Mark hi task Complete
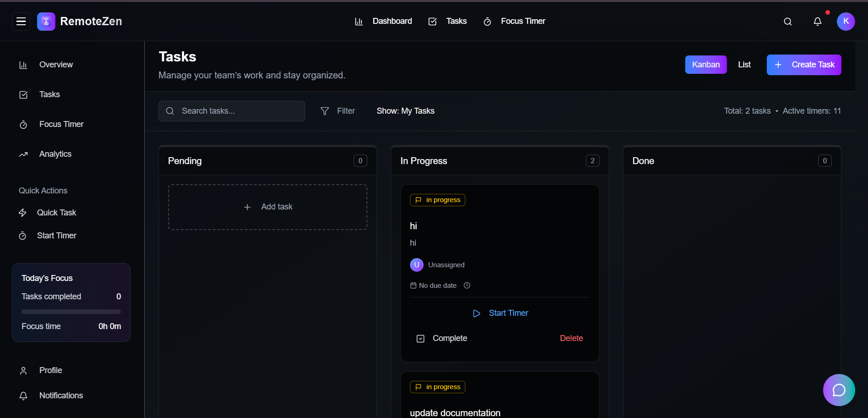 pyautogui.click(x=442, y=338)
